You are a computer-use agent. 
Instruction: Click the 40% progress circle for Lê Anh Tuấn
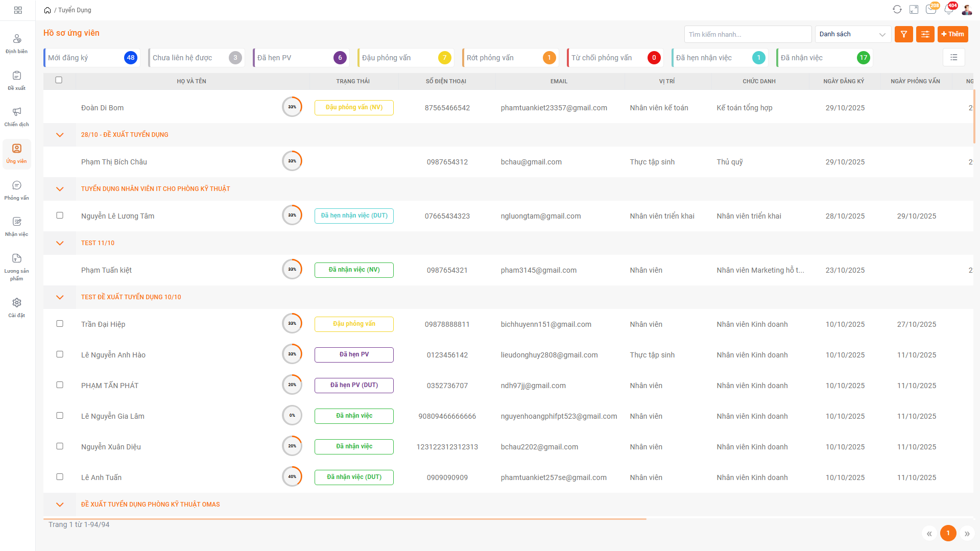coord(292,477)
